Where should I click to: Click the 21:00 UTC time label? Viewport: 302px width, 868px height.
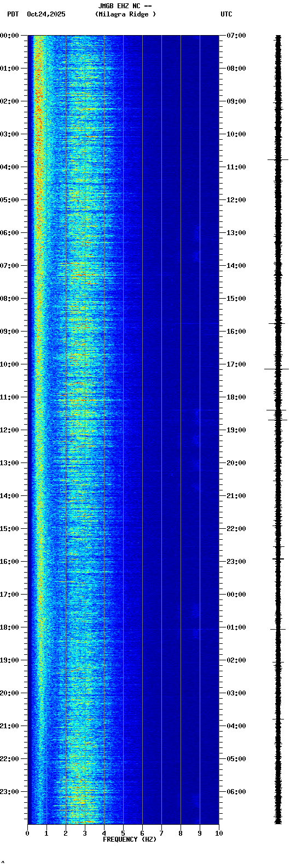[236, 496]
